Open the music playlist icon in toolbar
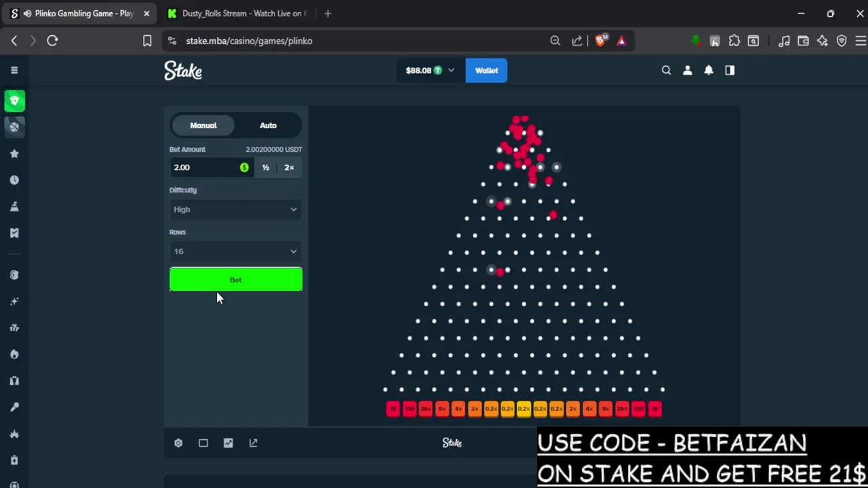This screenshot has width=868, height=488. 784,41
